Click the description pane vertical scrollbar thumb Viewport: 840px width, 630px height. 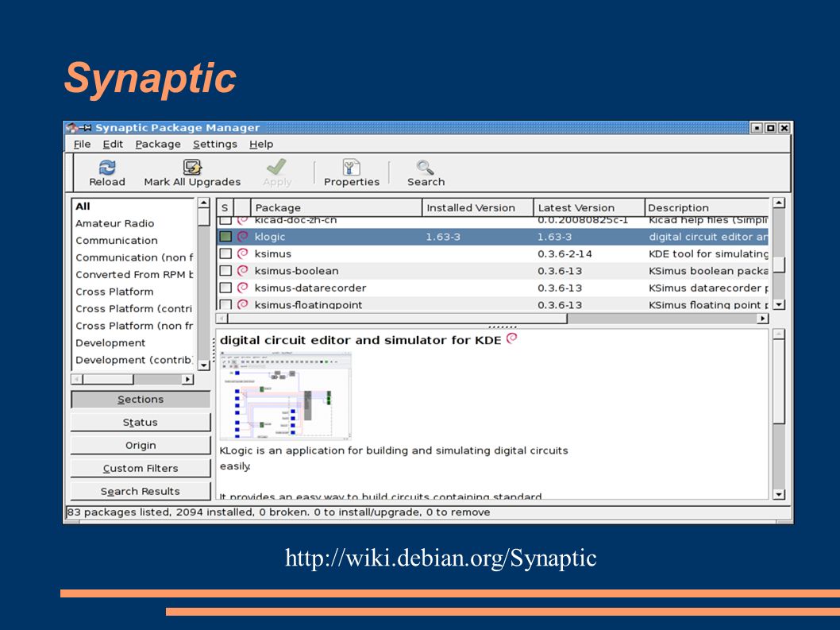click(x=780, y=381)
